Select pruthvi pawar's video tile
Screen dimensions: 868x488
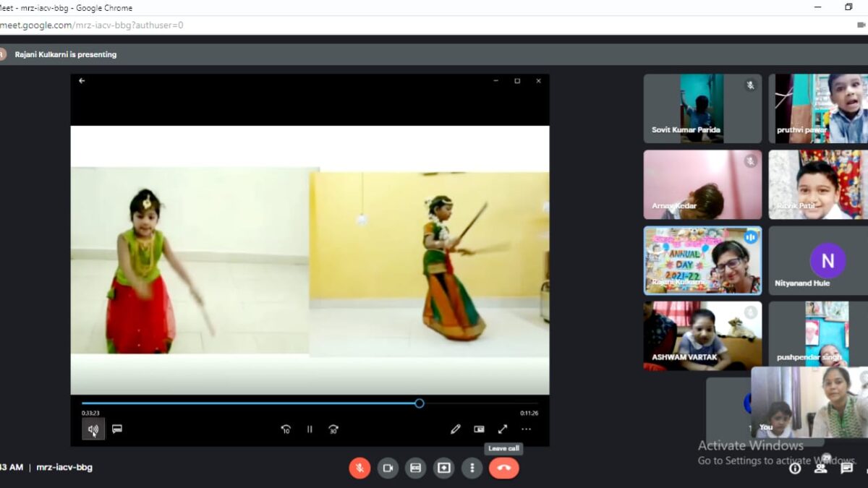pyautogui.click(x=818, y=108)
